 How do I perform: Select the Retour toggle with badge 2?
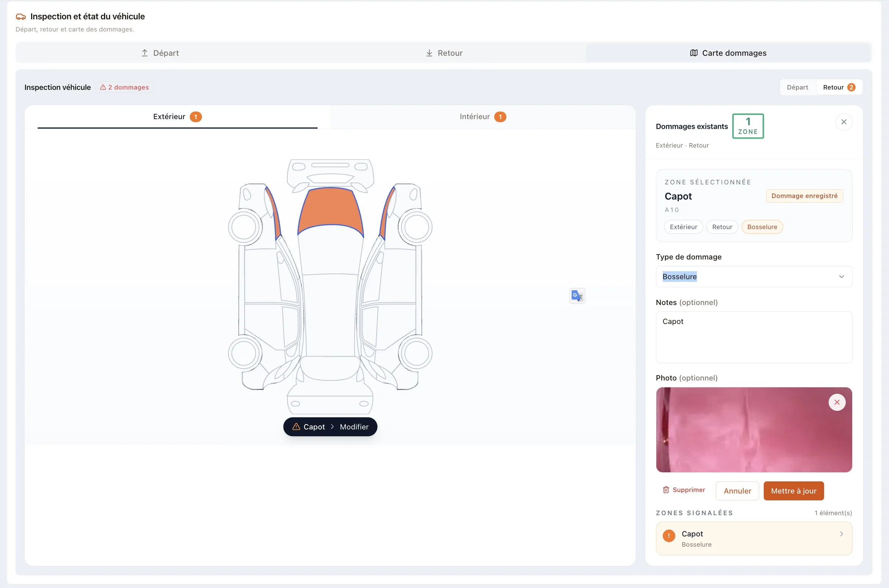(x=839, y=87)
